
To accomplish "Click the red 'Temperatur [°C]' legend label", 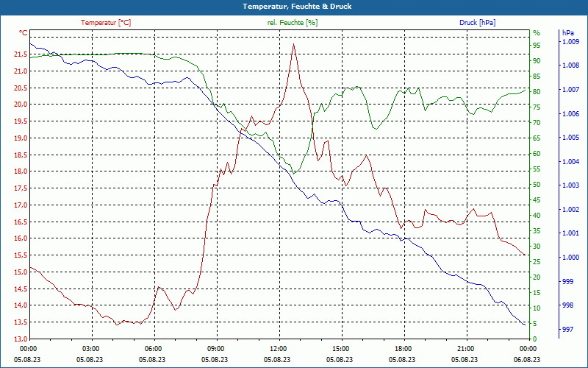I will [x=106, y=23].
